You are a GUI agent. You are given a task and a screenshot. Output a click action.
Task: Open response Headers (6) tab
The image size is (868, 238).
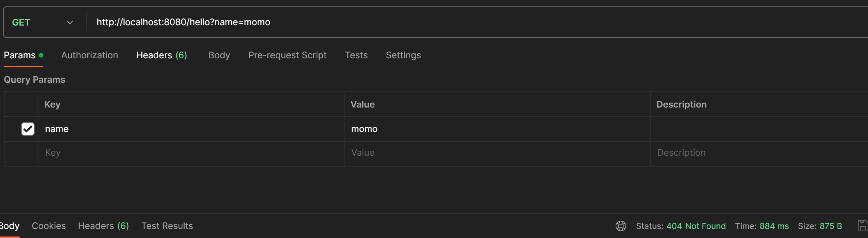(x=103, y=226)
